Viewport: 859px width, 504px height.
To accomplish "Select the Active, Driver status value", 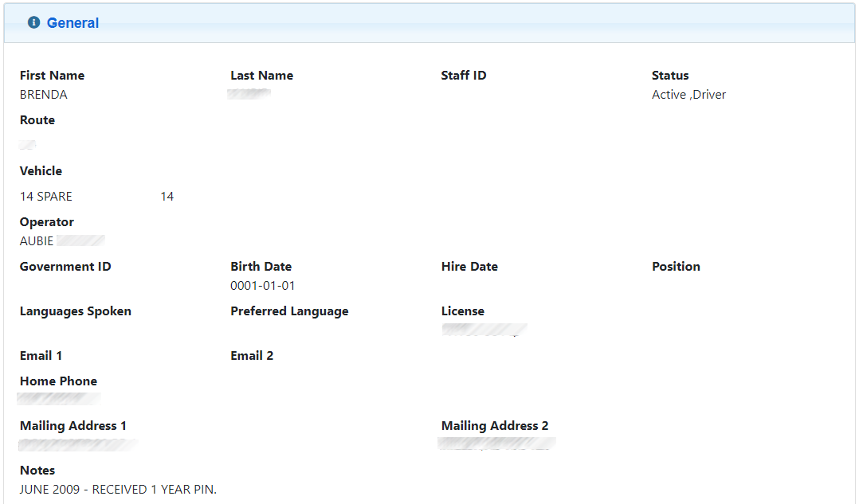I will coord(688,95).
